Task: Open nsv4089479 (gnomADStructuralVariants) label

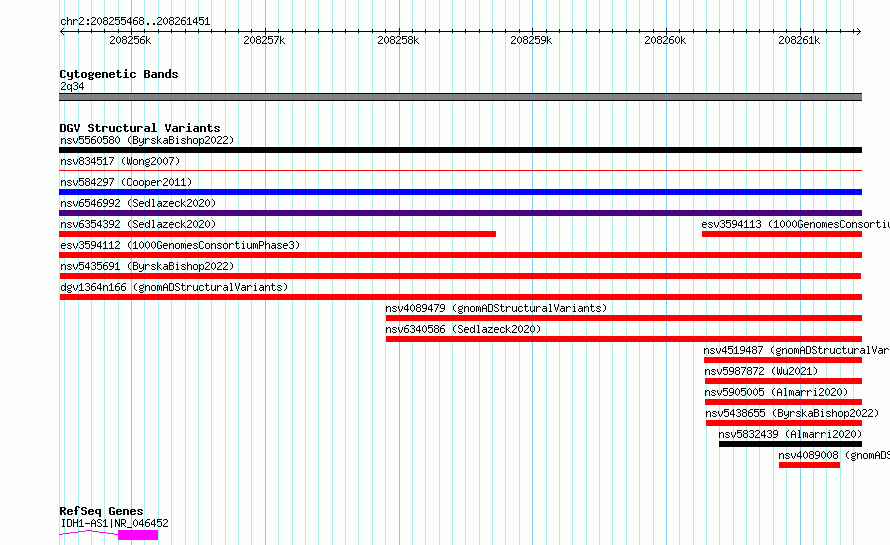Action: tap(496, 308)
